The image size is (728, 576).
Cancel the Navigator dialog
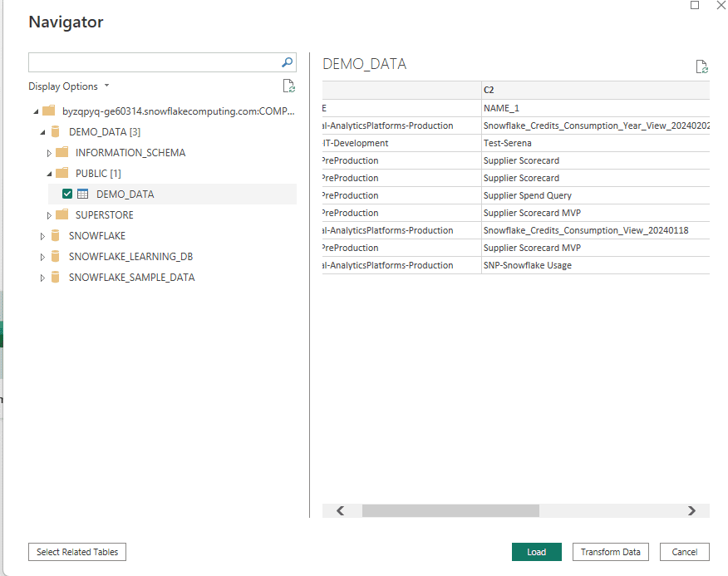[x=684, y=552]
